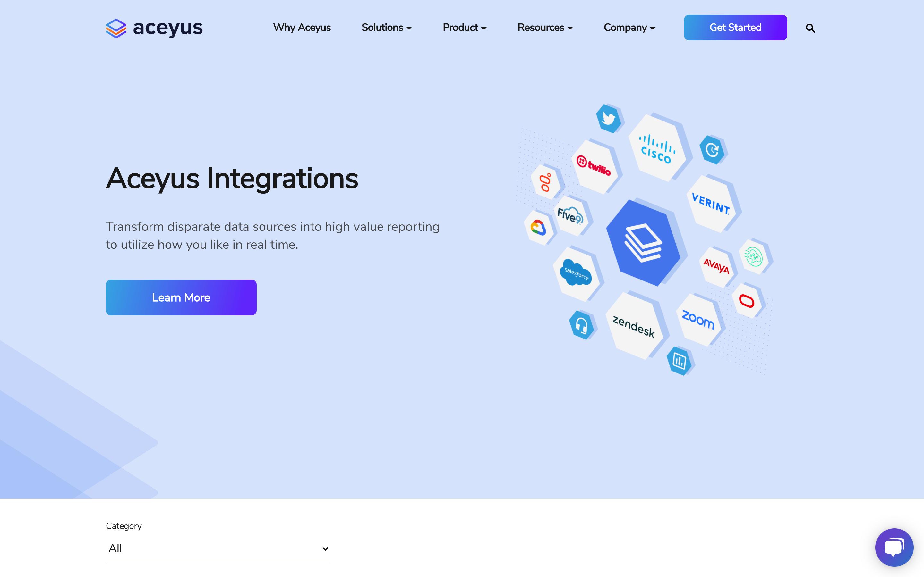Open the Resources dropdown menu
Screen dimensions: 924x577
pyautogui.click(x=544, y=28)
